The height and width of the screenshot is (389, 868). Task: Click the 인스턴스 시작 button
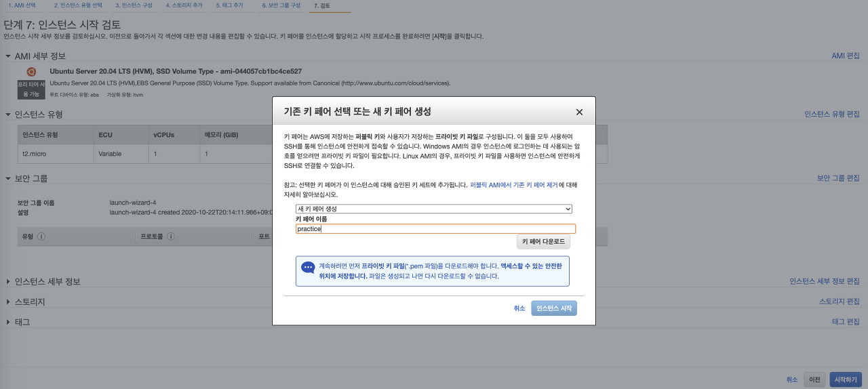coord(554,308)
